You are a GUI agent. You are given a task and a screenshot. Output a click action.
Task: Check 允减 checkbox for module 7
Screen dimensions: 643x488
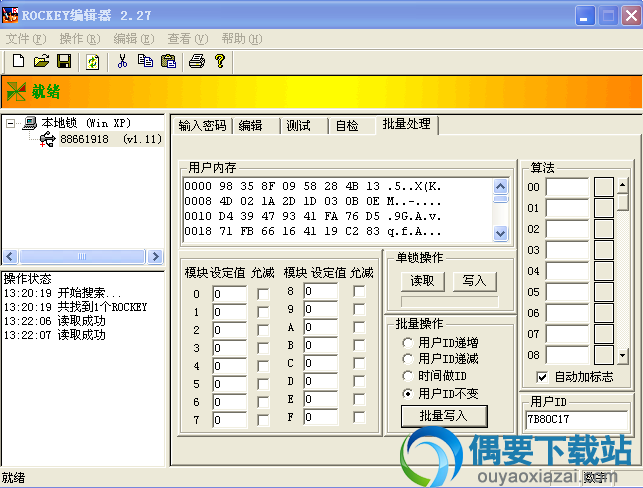click(263, 420)
